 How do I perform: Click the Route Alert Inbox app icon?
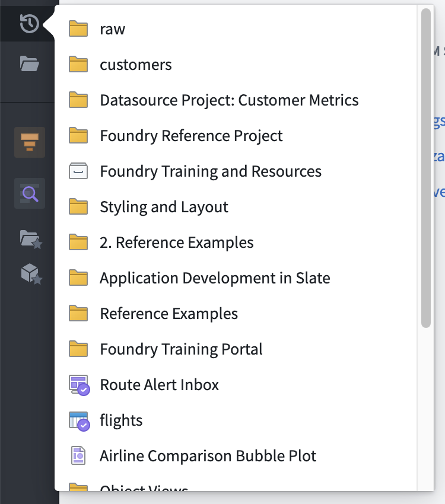79,385
